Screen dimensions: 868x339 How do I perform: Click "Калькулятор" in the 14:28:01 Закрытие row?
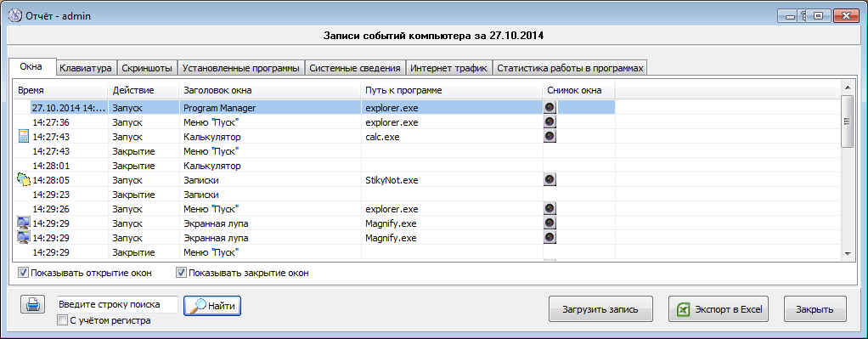tap(212, 165)
